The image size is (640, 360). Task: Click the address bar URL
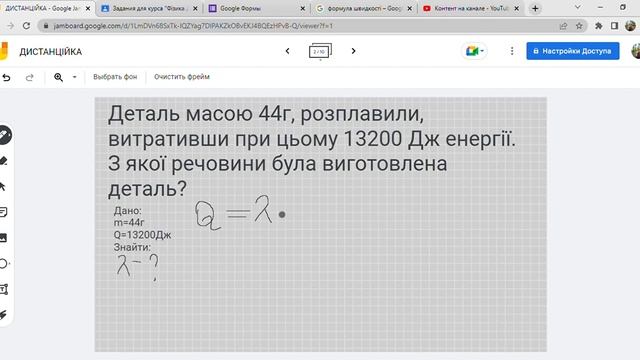click(193, 26)
